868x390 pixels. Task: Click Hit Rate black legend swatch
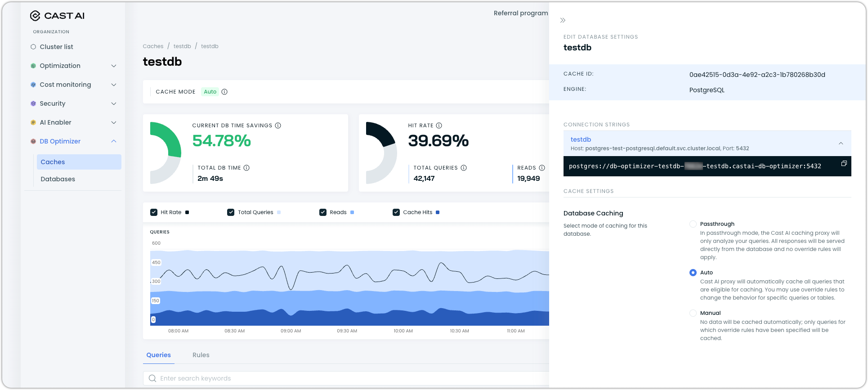pos(187,212)
